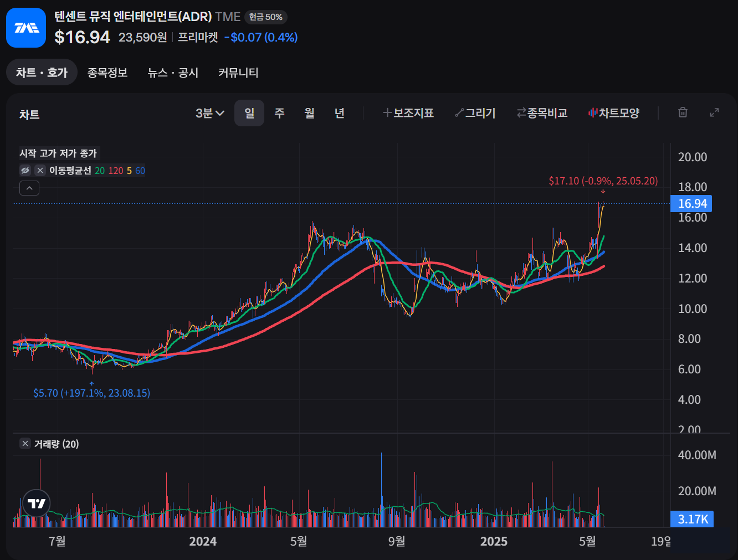Switch to the 종목정보 tab
The height and width of the screenshot is (560, 738).
point(107,73)
